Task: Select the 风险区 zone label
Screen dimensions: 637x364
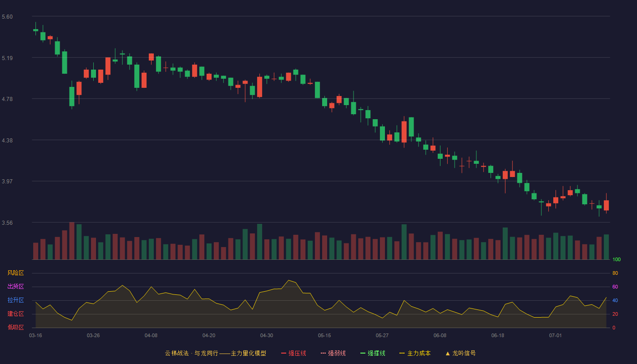Action: click(x=15, y=273)
